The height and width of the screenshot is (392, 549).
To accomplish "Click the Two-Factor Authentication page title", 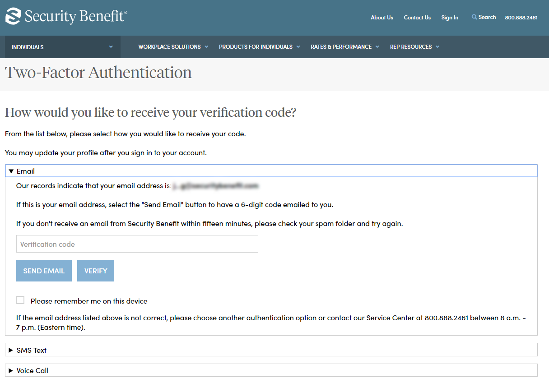I will coord(98,73).
